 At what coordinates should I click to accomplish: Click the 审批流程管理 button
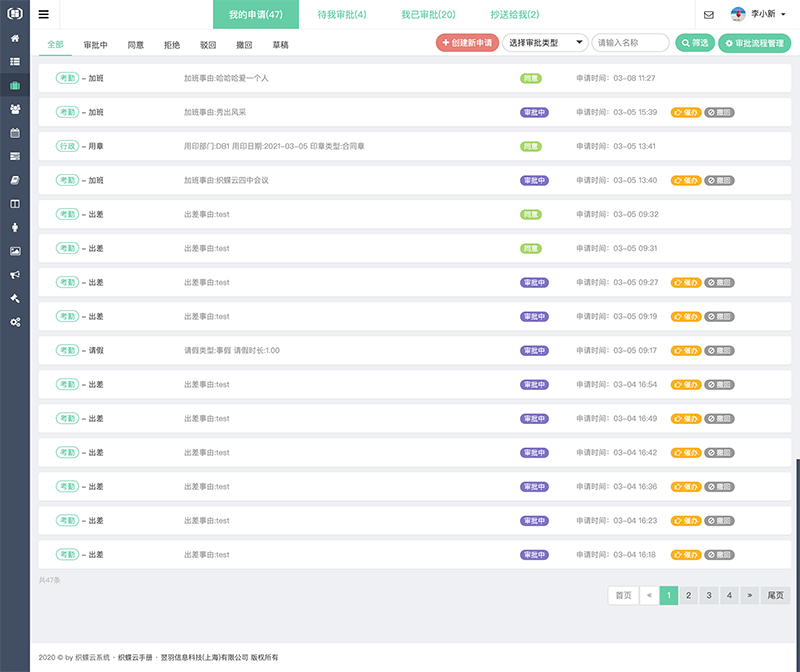click(x=755, y=44)
